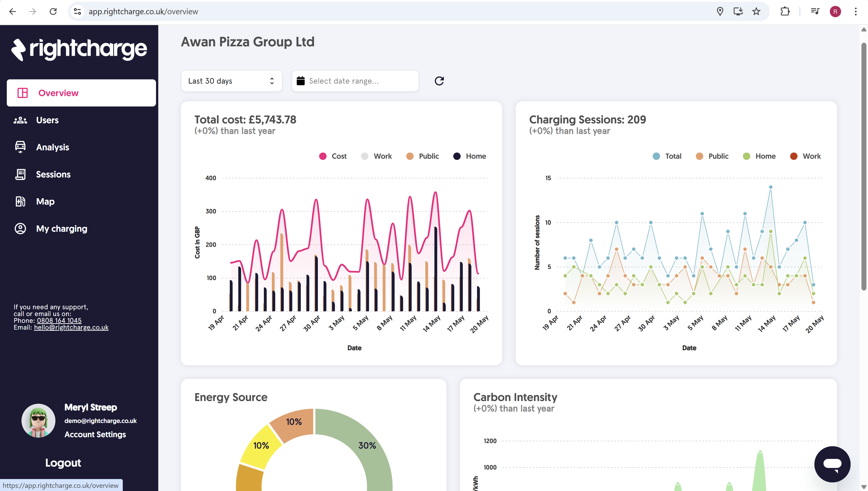Viewport: 868px width, 491px height.
Task: Click the Meryl Streep name
Action: (x=91, y=407)
